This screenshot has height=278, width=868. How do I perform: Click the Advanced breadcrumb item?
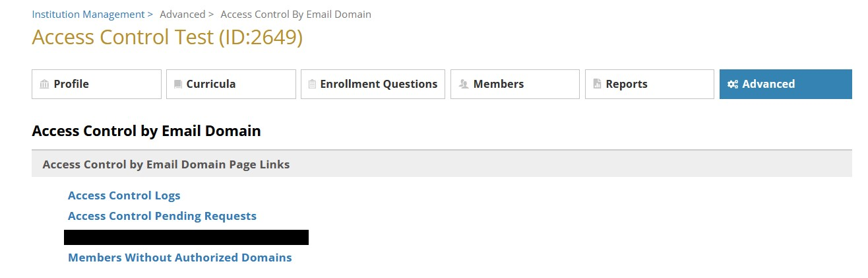182,14
